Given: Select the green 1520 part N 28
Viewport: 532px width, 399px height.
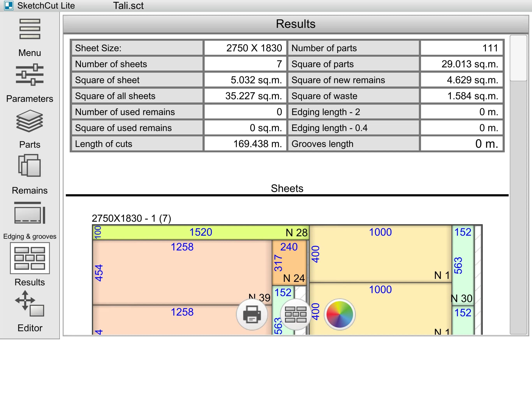Looking at the screenshot, I should pos(201,232).
